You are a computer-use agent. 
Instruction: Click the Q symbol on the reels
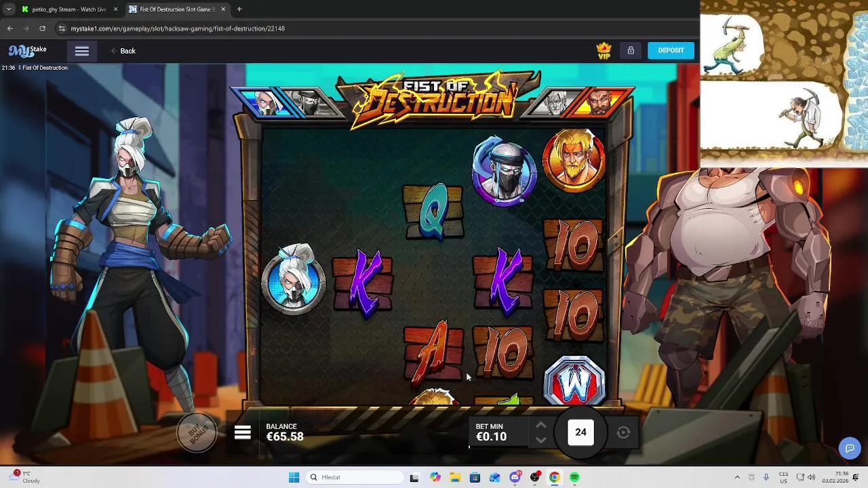[434, 211]
